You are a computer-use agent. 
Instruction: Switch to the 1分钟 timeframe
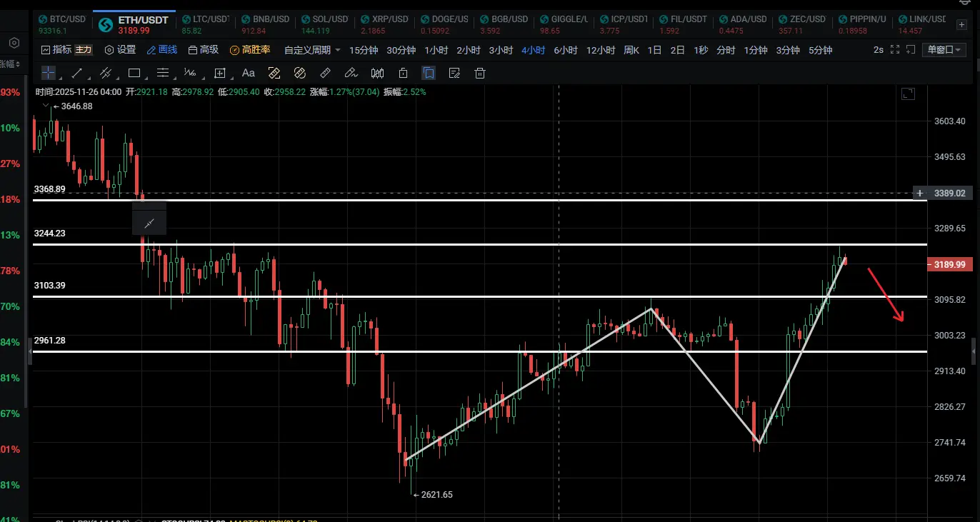pyautogui.click(x=756, y=50)
